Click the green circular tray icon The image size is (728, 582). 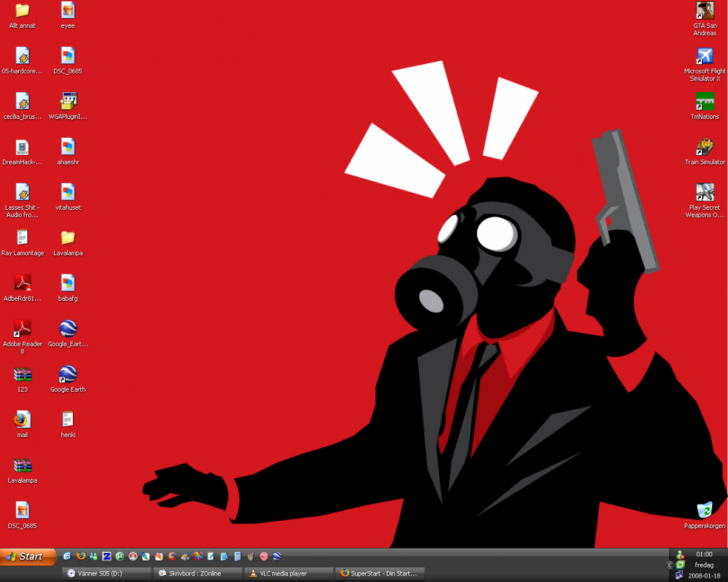click(x=680, y=564)
